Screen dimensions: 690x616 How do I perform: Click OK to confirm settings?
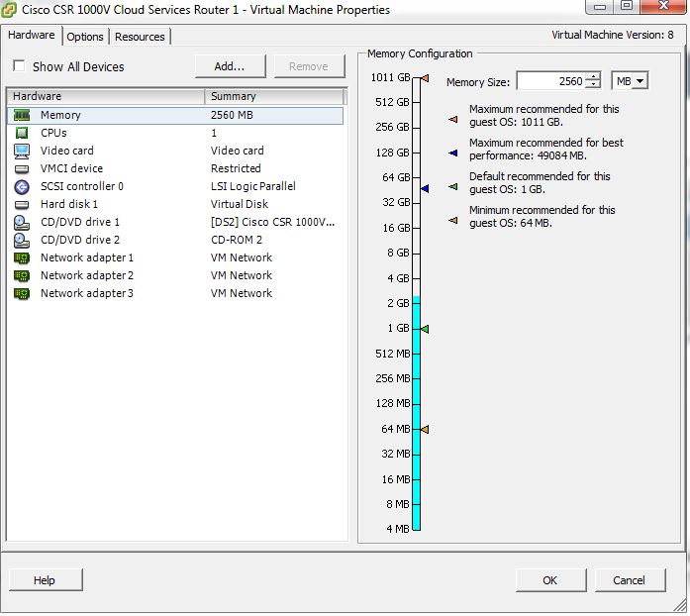[x=550, y=580]
